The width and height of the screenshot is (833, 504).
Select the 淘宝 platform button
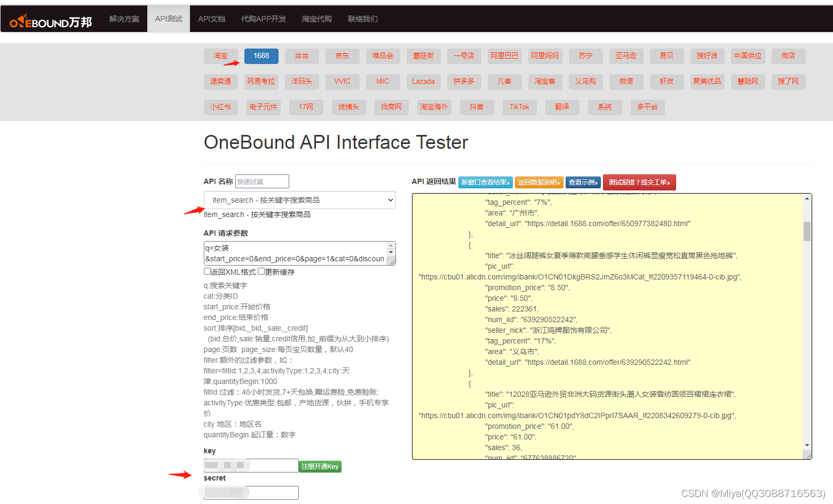tap(220, 56)
